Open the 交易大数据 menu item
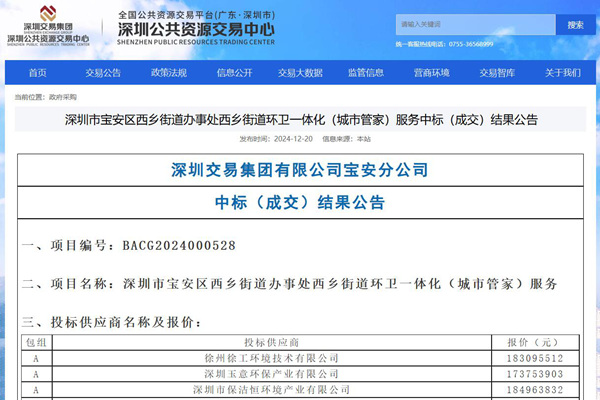The width and height of the screenshot is (600, 400). coord(299,73)
